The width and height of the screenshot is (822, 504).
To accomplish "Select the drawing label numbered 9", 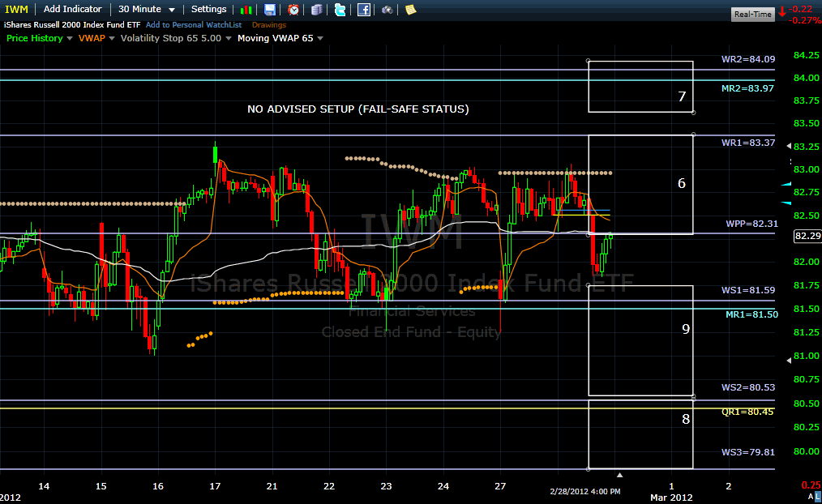I will pyautogui.click(x=686, y=329).
